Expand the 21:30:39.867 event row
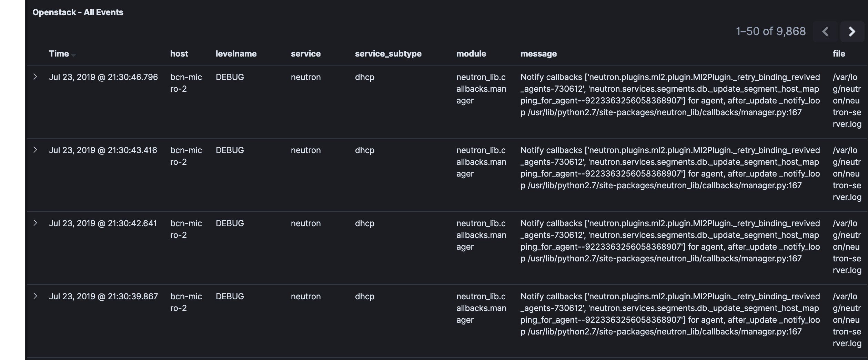 coord(35,296)
